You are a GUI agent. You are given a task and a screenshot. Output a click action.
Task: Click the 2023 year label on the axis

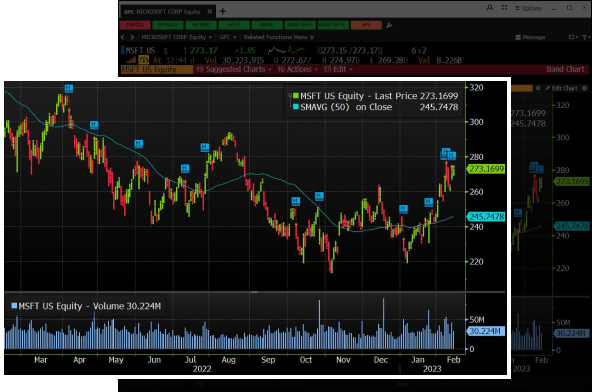(x=432, y=369)
